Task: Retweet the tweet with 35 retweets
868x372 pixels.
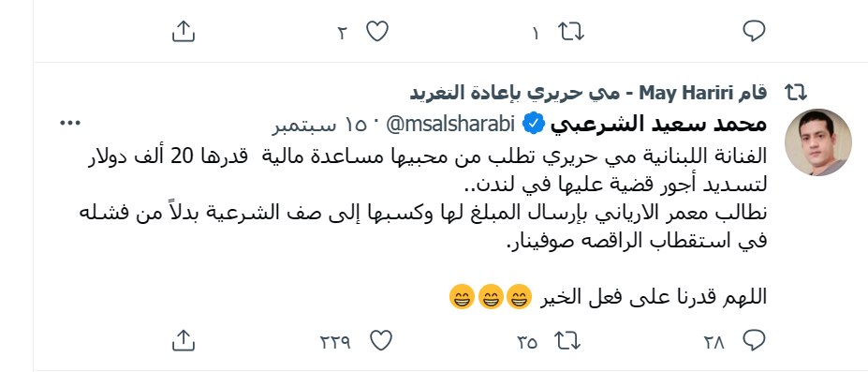Action: [x=569, y=340]
